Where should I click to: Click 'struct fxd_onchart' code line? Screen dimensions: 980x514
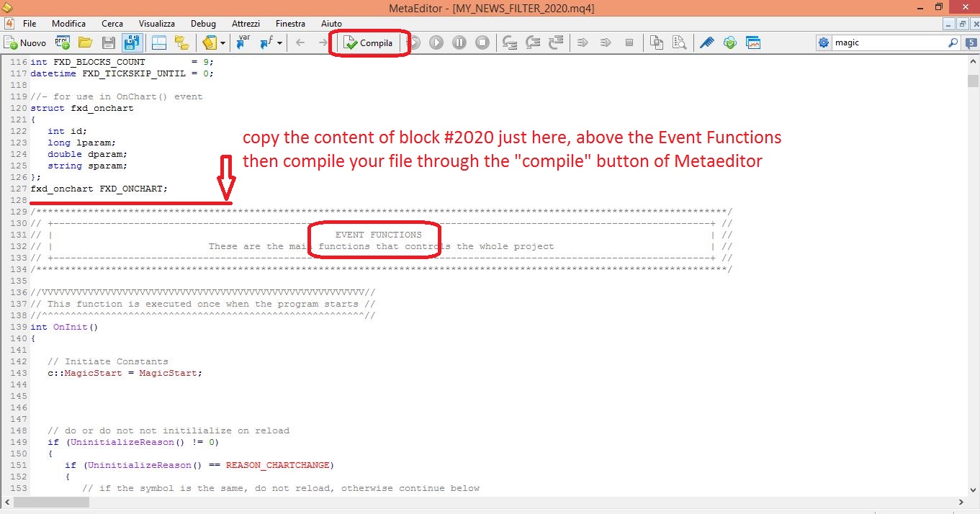tap(82, 108)
